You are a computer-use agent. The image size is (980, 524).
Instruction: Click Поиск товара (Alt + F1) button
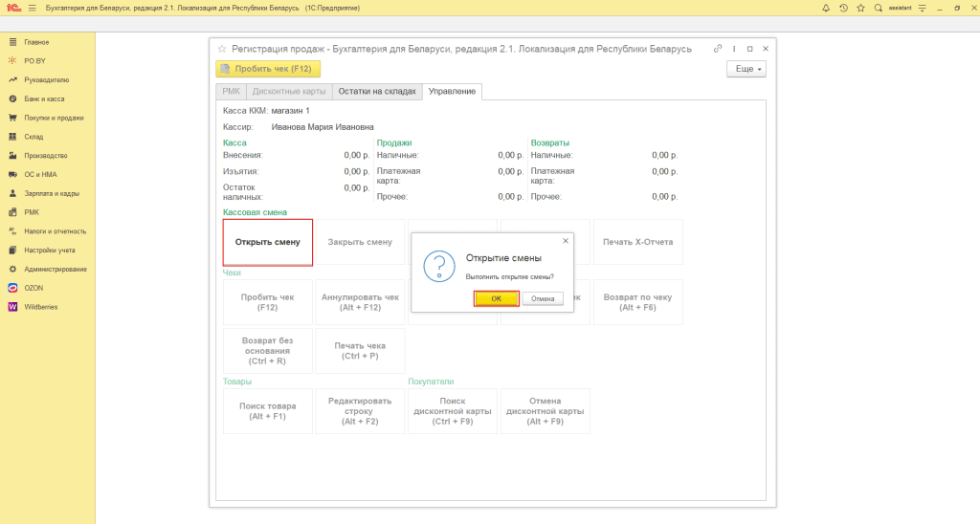(268, 411)
